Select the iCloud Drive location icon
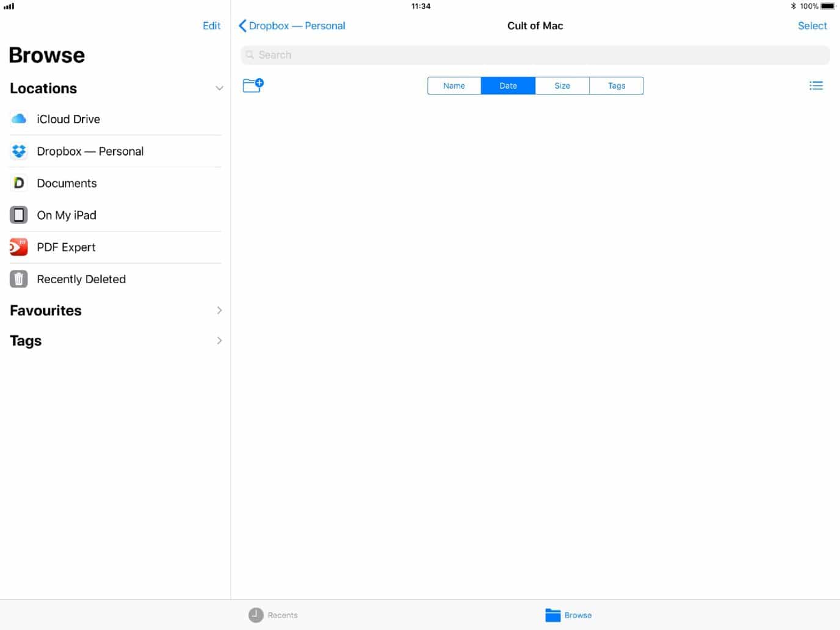 coord(18,119)
